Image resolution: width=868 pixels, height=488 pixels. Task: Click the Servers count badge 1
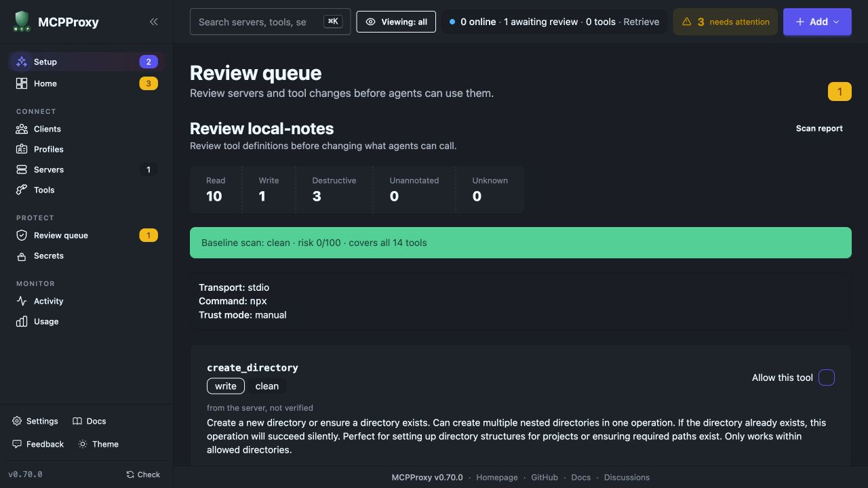pos(149,169)
